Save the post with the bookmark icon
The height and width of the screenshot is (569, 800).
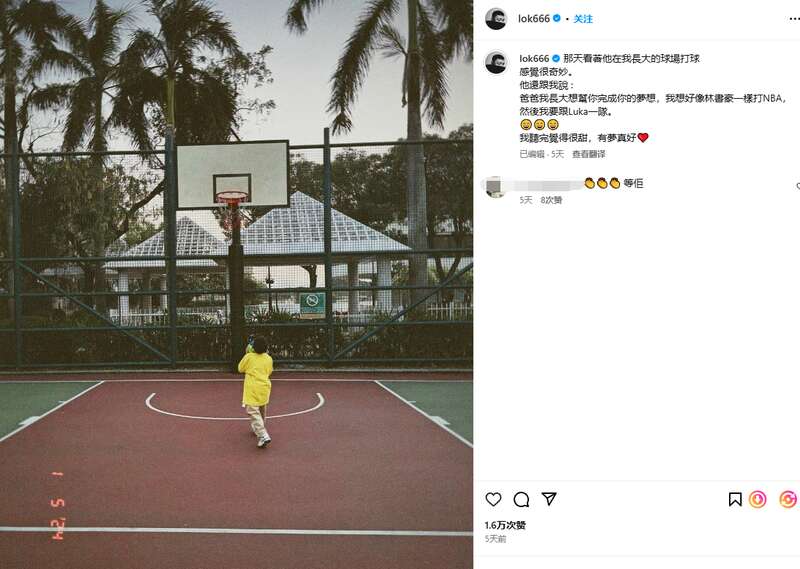click(x=735, y=499)
